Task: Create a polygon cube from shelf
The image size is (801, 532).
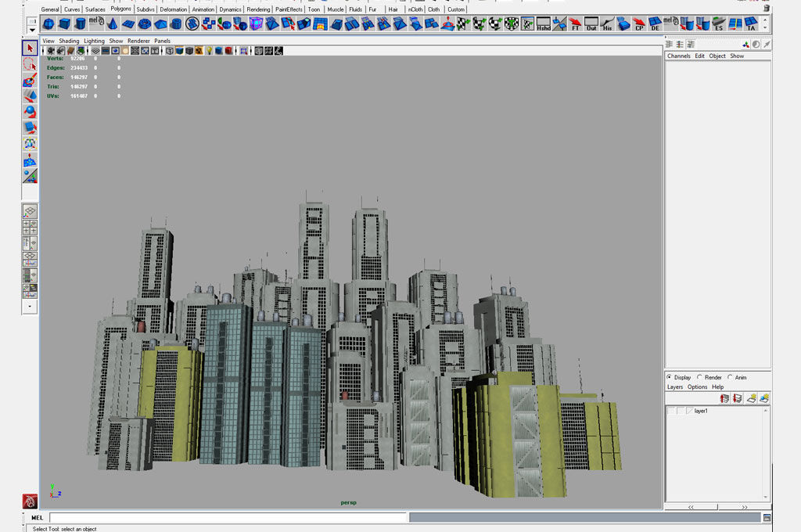Action: click(64, 23)
